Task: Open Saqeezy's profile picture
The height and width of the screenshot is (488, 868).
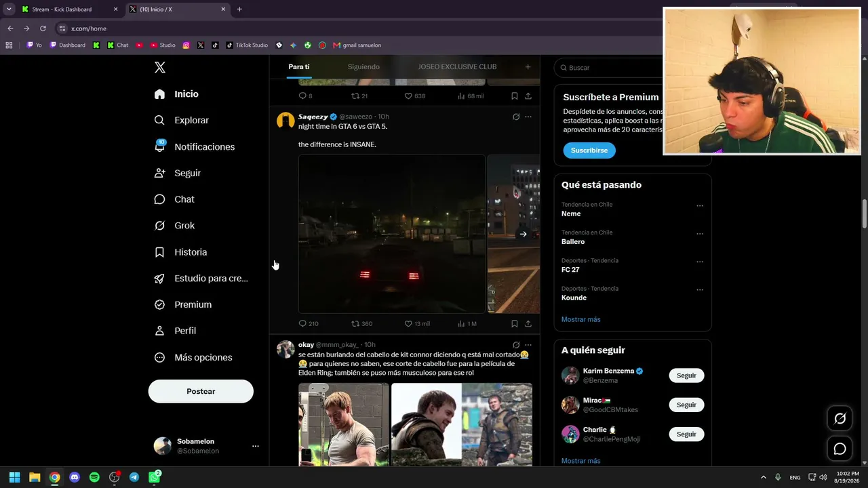Action: pyautogui.click(x=285, y=121)
